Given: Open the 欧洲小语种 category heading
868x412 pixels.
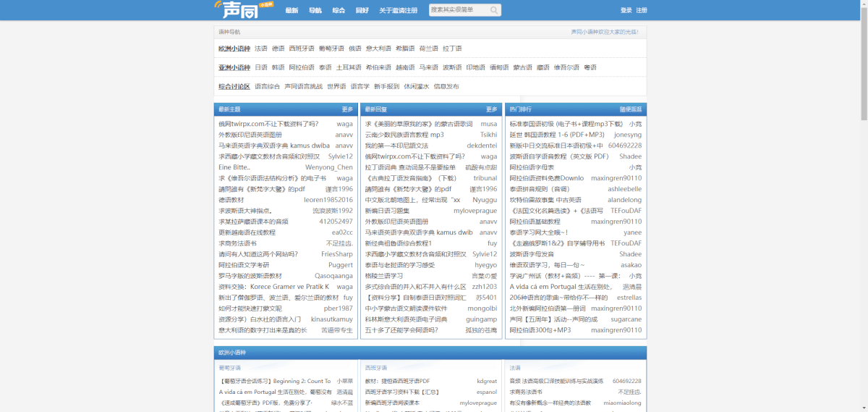Looking at the screenshot, I should click(234, 49).
